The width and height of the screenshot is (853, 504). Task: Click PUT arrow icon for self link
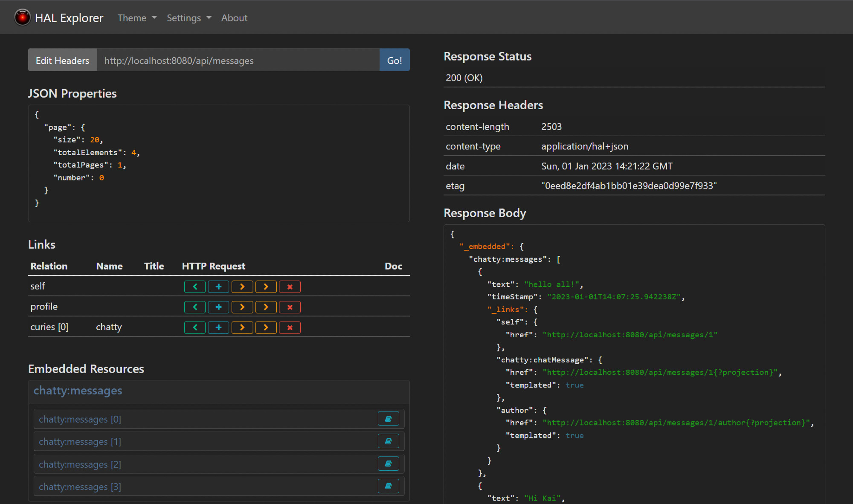[242, 287]
